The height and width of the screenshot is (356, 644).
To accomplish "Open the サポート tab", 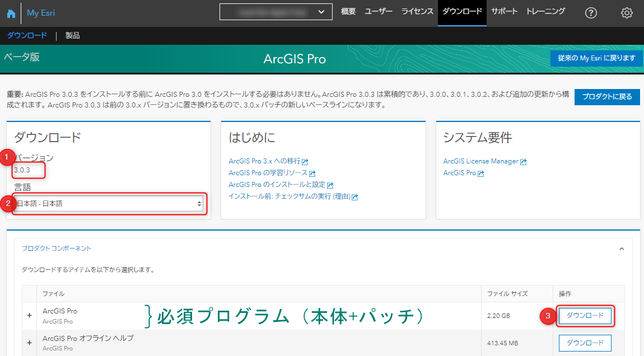I will tap(505, 12).
